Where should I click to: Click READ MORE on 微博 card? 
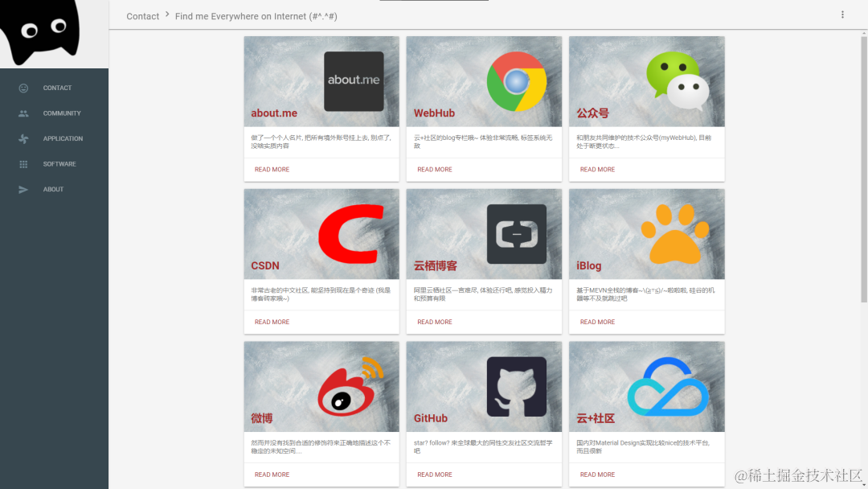click(x=272, y=475)
